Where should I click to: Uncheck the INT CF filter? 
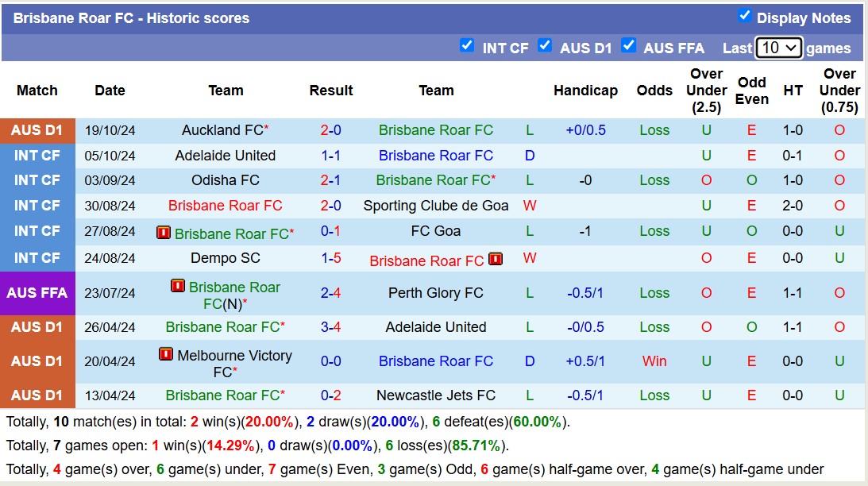point(468,47)
